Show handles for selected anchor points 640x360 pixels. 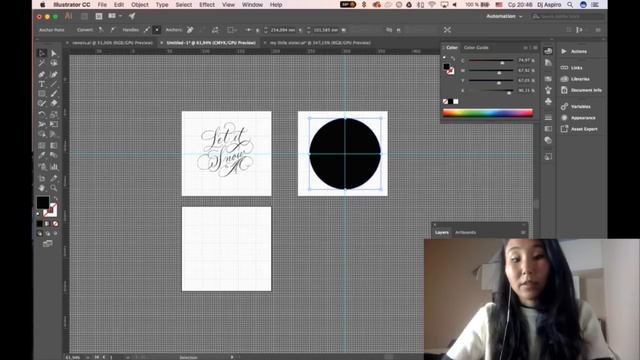click(x=147, y=30)
